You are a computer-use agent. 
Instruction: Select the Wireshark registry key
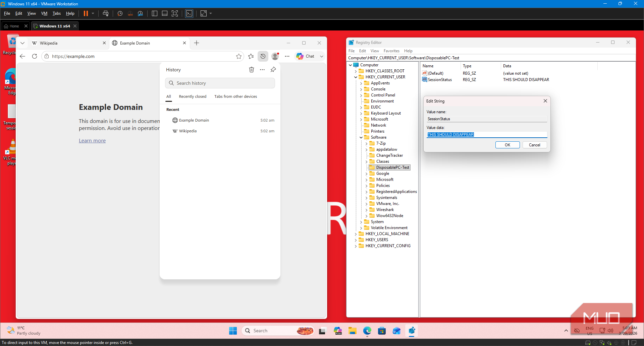(x=385, y=210)
